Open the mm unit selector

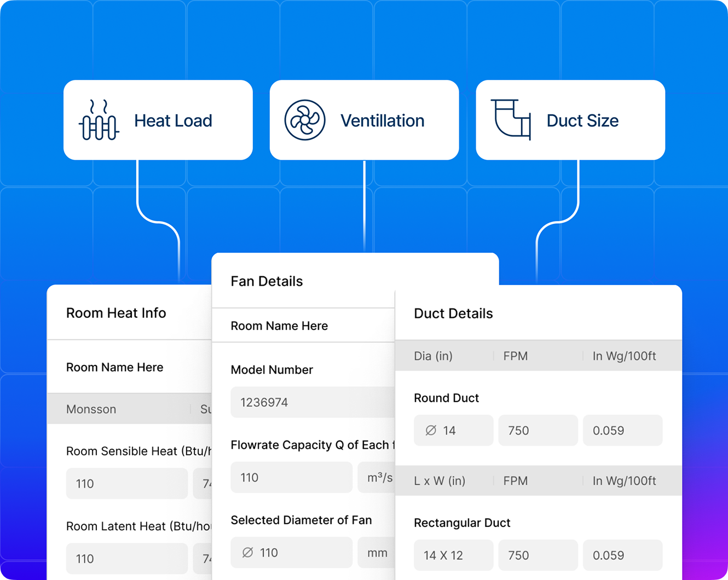coord(377,553)
